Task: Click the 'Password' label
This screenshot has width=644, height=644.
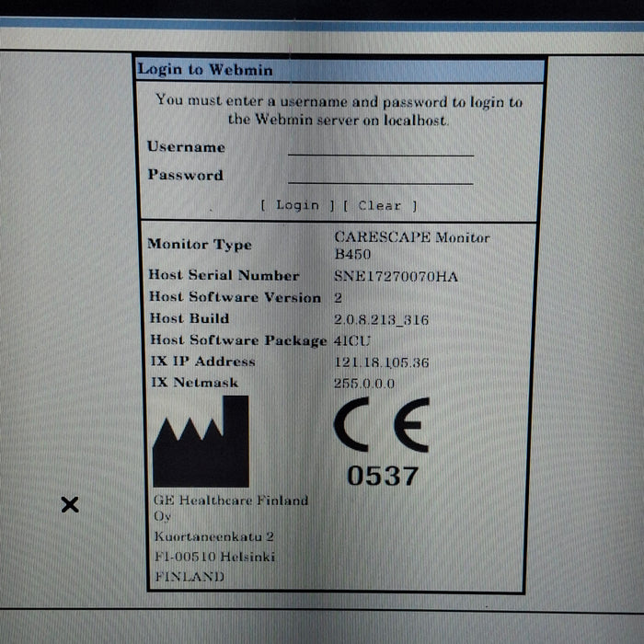Action: (x=186, y=175)
